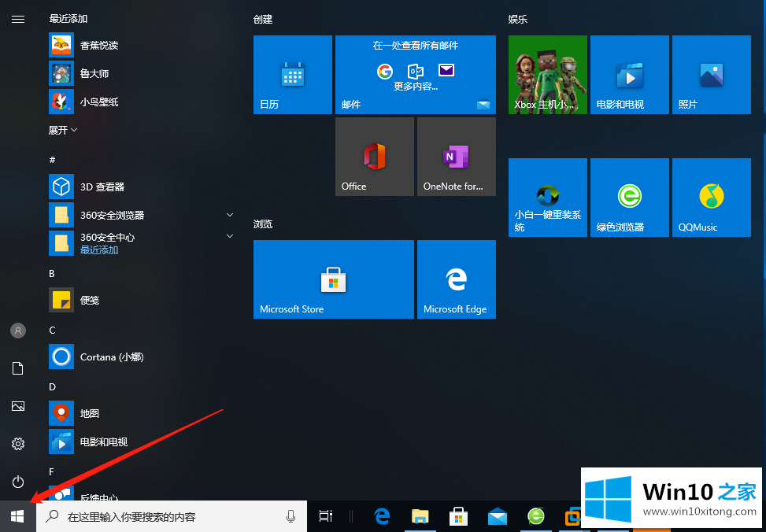Open 便笺 sticky notes app

pos(142,300)
